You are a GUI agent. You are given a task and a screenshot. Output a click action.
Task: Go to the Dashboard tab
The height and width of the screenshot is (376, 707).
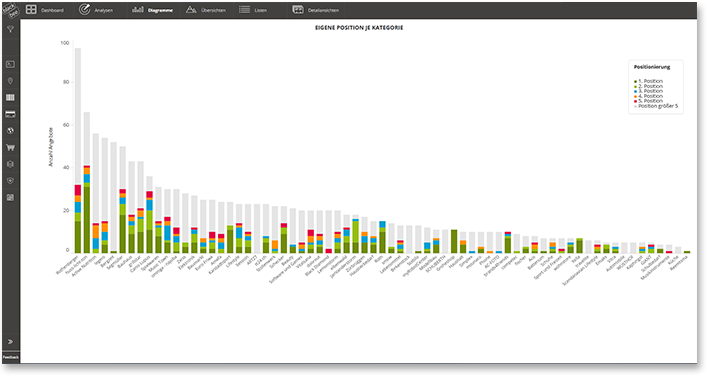click(44, 10)
